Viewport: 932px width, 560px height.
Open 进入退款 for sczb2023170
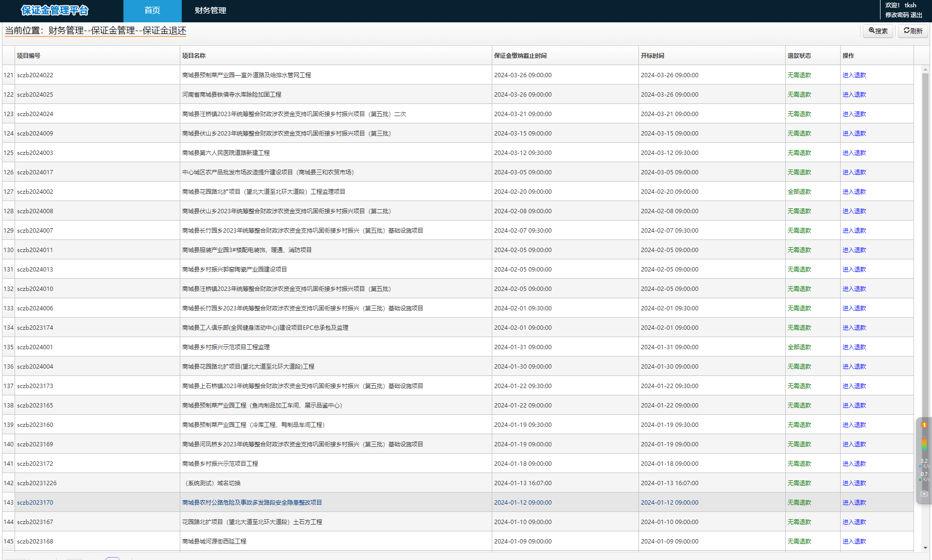pyautogui.click(x=854, y=503)
